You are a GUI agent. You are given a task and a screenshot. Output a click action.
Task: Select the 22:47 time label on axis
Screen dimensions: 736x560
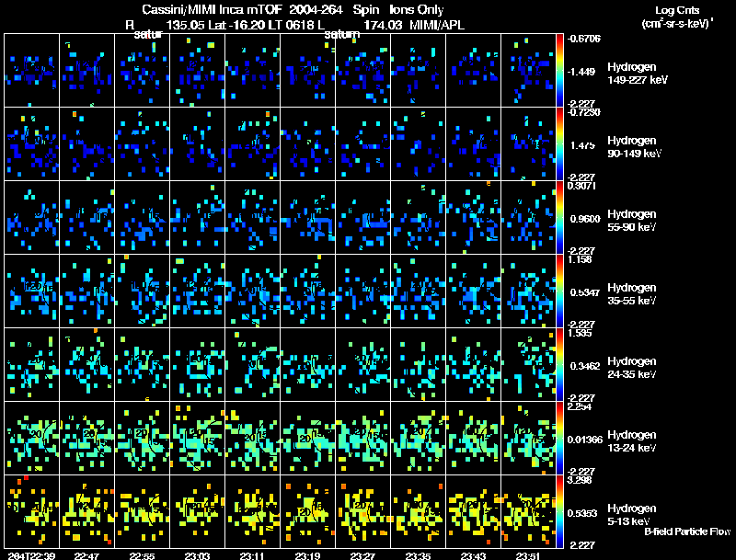point(86,555)
